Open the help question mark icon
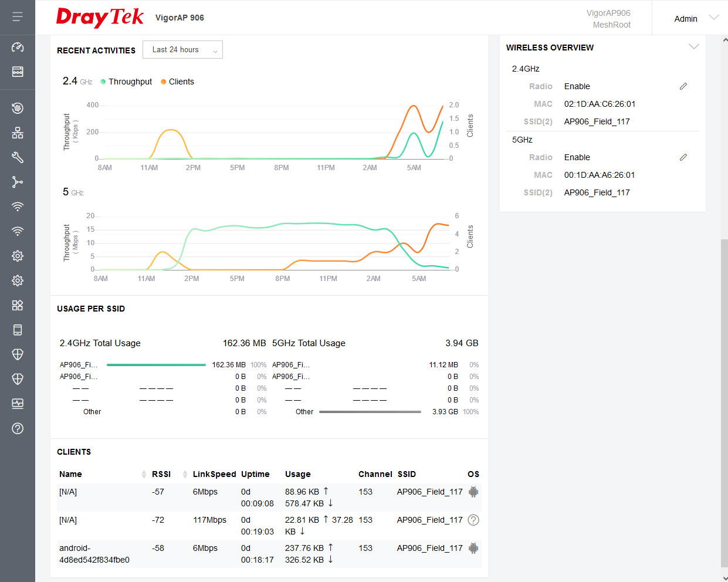Screen dimensions: 728x582 [x=18, y=428]
